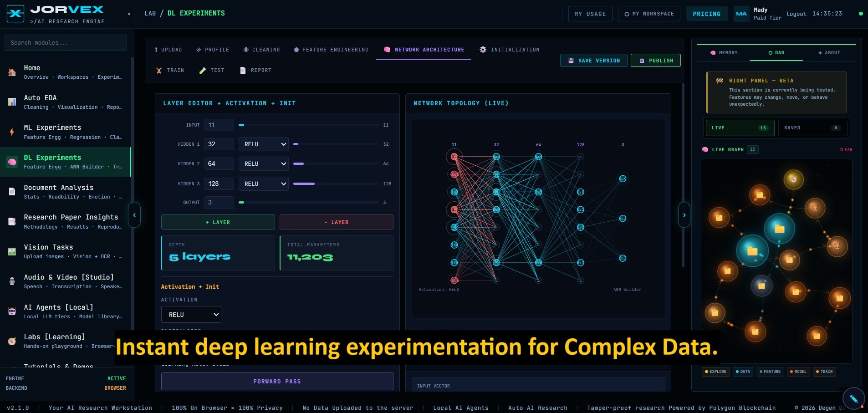The image size is (868, 413).
Task: Open the Vision Tasks image icon
Action: pyautogui.click(x=12, y=251)
